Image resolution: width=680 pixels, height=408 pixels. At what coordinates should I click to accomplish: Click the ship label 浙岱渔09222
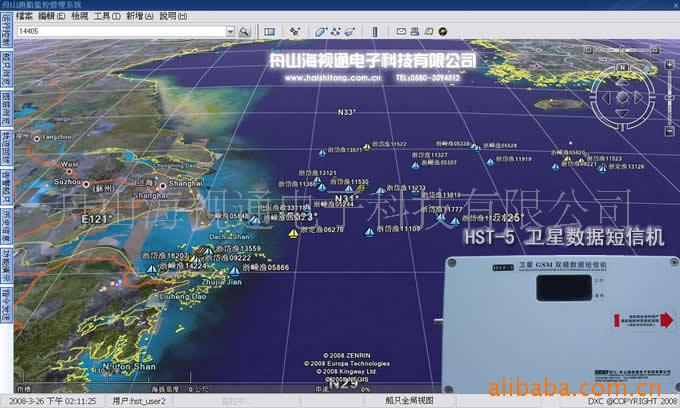(228, 258)
